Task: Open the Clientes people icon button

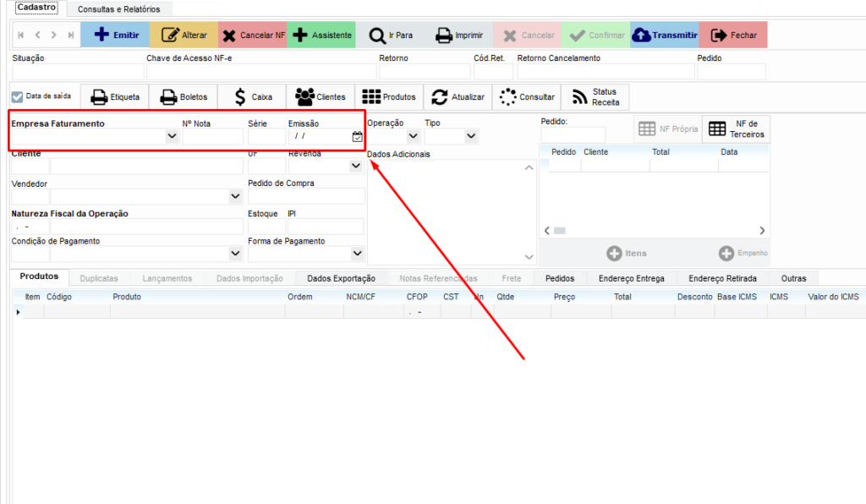Action: point(321,96)
